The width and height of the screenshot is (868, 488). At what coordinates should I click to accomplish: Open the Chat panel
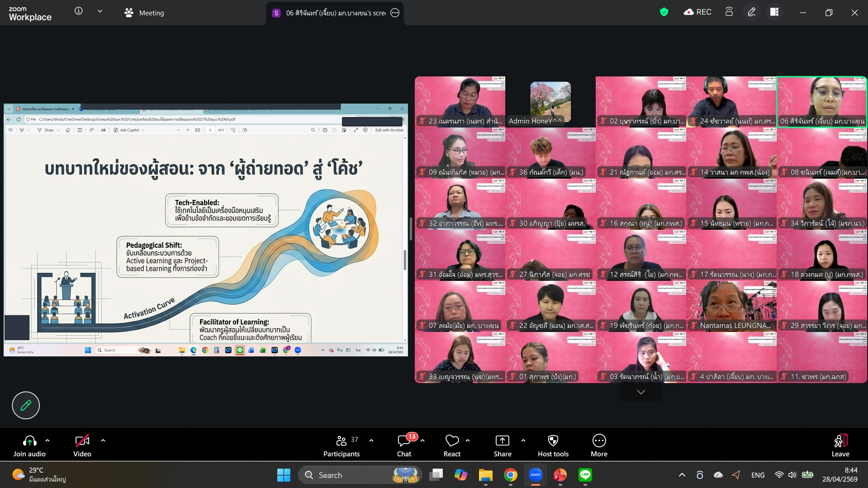click(404, 445)
